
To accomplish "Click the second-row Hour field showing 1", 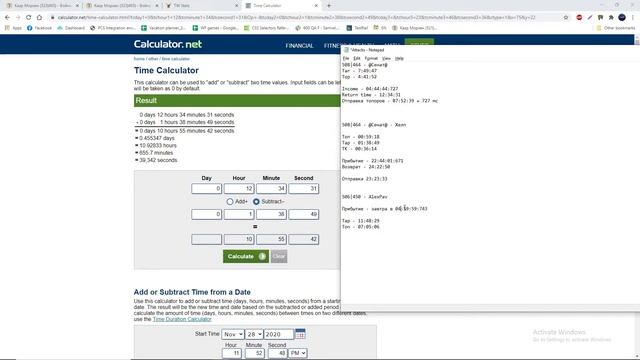I will (239, 214).
